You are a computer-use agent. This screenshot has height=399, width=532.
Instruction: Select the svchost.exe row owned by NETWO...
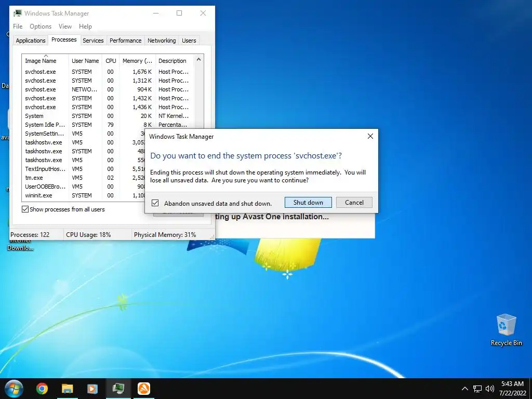(107, 89)
